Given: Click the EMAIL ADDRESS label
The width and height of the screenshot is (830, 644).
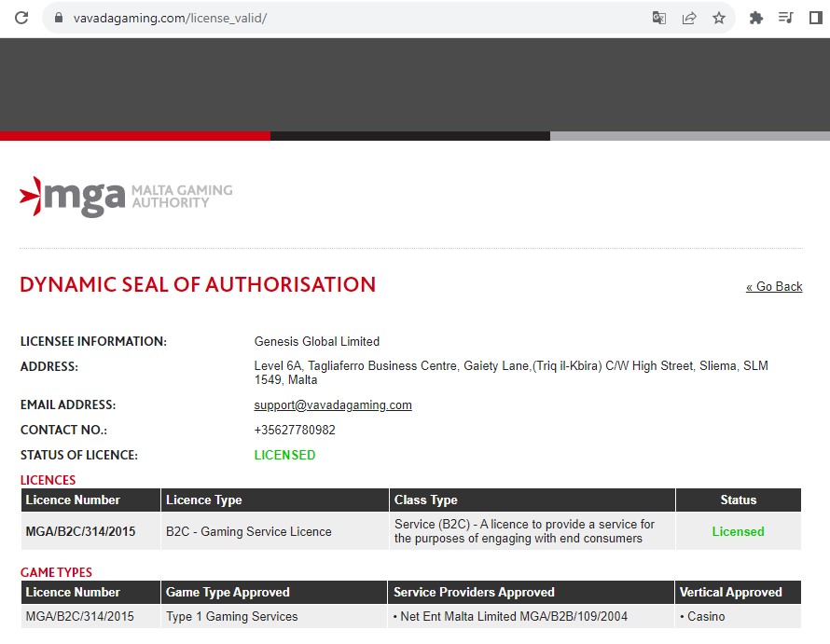Looking at the screenshot, I should 68,404.
